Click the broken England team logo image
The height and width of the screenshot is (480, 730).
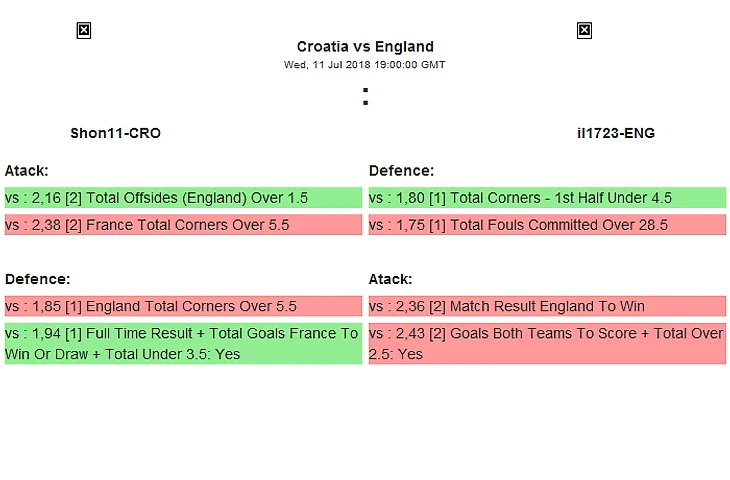tap(585, 31)
